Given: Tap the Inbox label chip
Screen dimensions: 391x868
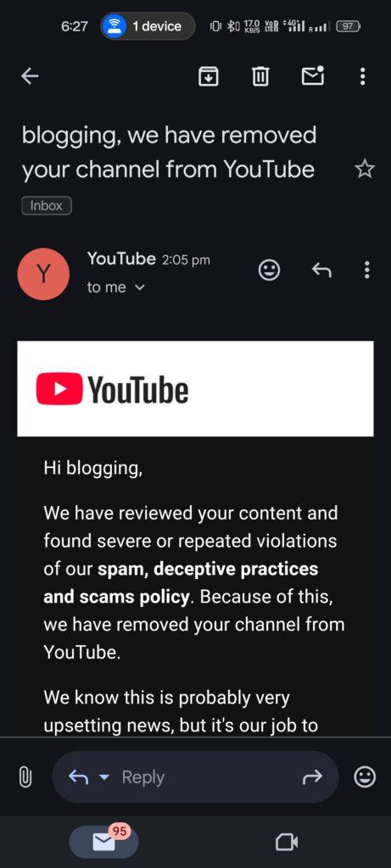Looking at the screenshot, I should point(47,206).
